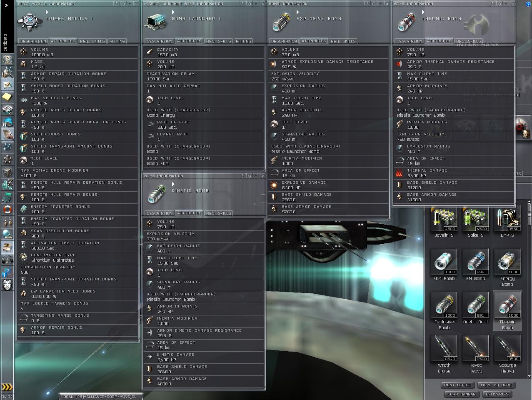532x400 pixels.
Task: Click the Strontium Clathrates consumption type value
Action: pyautogui.click(x=52, y=260)
